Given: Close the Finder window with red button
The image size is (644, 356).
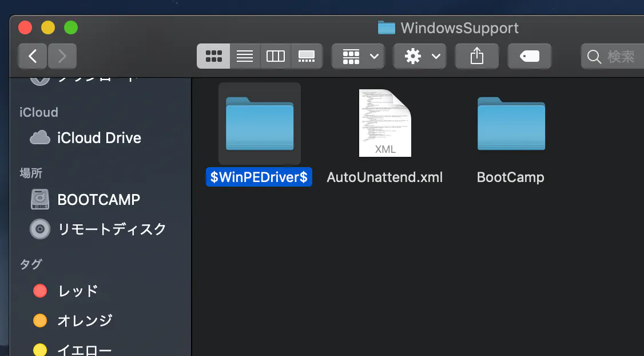Looking at the screenshot, I should [25, 27].
